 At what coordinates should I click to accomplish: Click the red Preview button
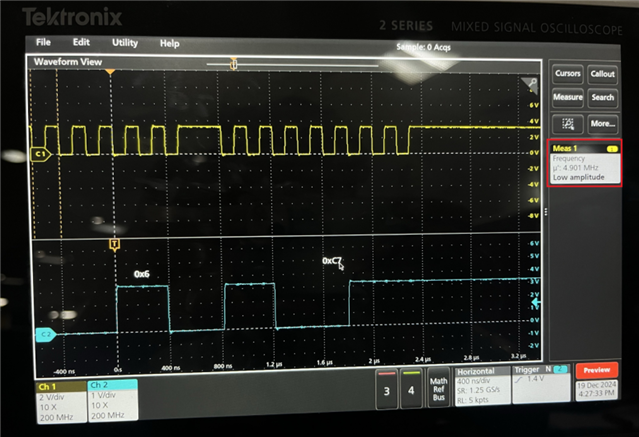597,370
